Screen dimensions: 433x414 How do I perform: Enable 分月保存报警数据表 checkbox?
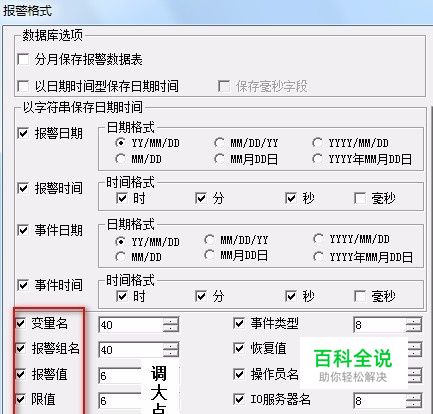point(23,60)
